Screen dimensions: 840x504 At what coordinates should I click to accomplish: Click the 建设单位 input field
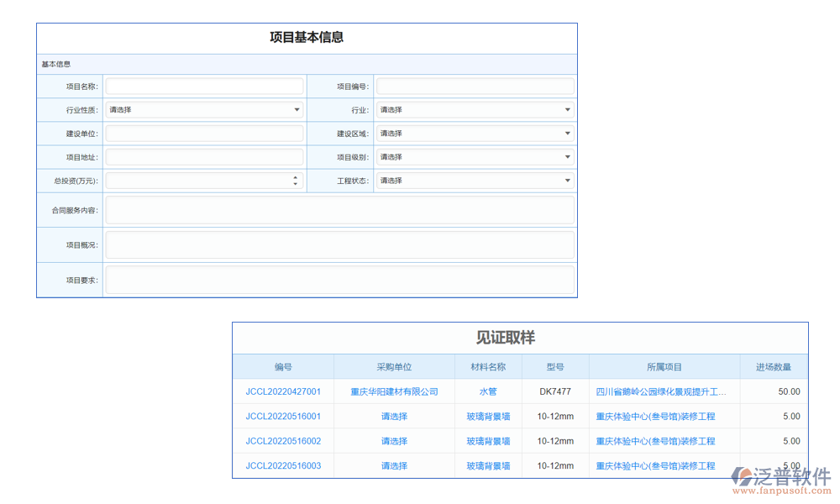(204, 134)
